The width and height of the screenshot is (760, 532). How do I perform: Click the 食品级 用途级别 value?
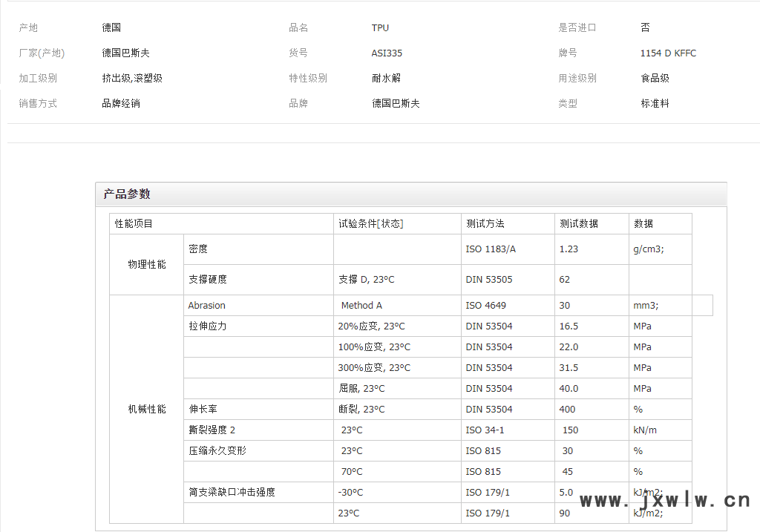655,79
